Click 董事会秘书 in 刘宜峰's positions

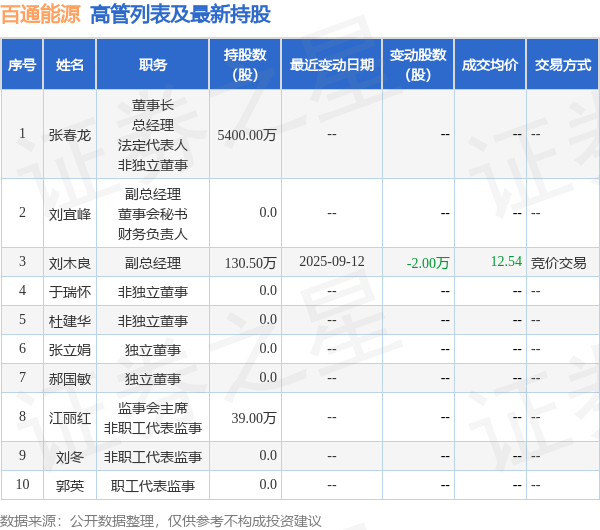click(153, 214)
